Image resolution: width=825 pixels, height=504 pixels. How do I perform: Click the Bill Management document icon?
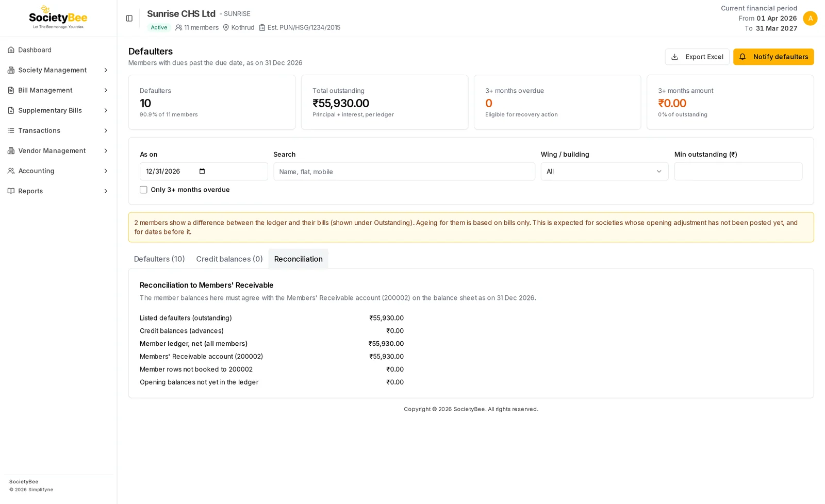11,90
